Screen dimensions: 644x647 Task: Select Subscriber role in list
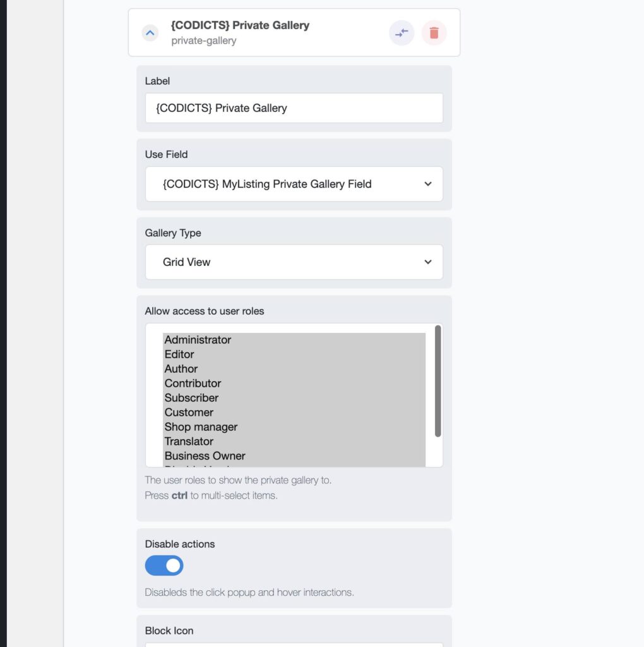point(294,398)
